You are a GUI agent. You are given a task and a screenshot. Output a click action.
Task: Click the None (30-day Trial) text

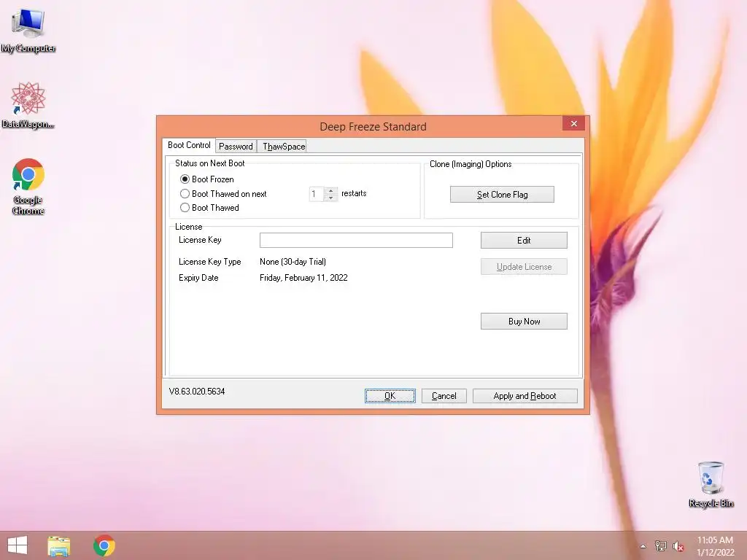[293, 262]
